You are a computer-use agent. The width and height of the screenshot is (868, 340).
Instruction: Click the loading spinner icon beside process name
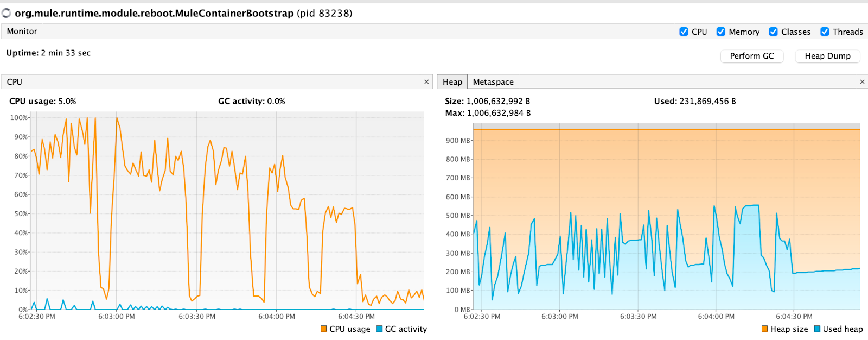[x=7, y=13]
